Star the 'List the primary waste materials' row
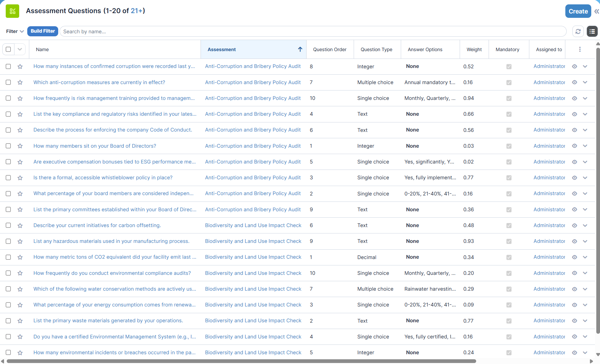600x364 pixels. click(x=20, y=321)
